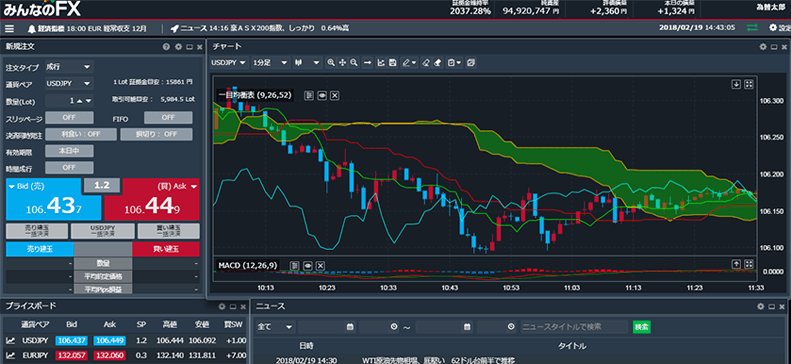The image size is (791, 364).
Task: Increase lot quantity with up arrow
Action: [79, 101]
